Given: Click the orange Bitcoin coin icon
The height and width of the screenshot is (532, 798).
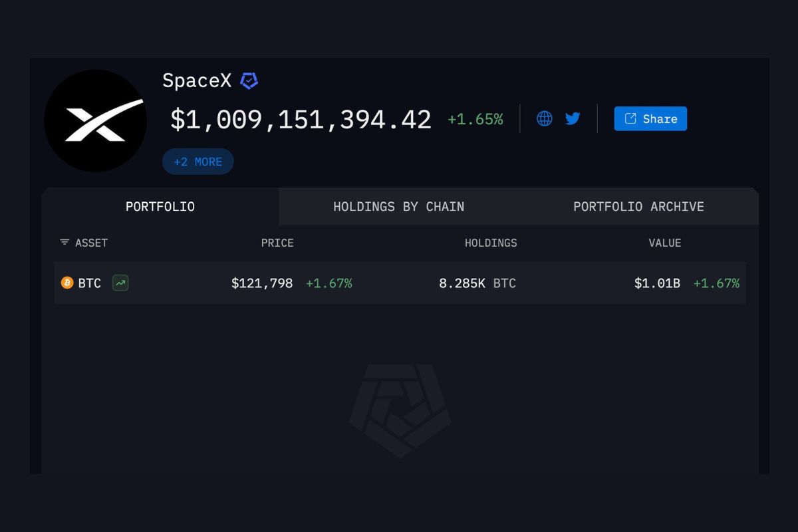Looking at the screenshot, I should [67, 283].
